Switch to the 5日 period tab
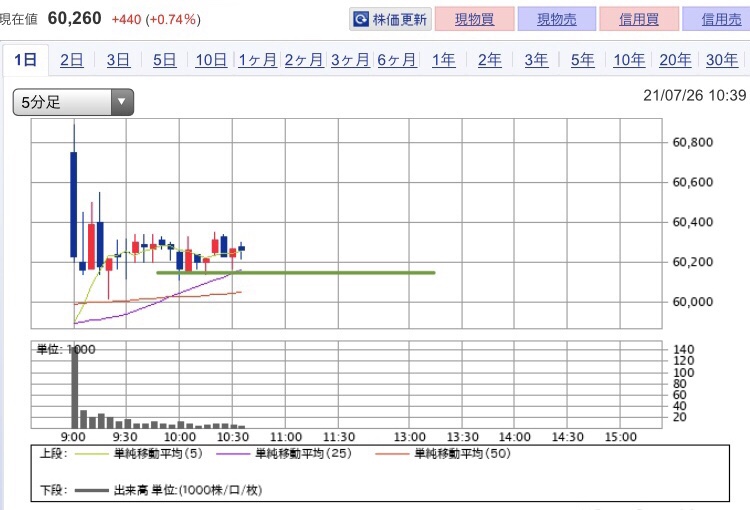This screenshot has height=510, width=750. tap(165, 60)
